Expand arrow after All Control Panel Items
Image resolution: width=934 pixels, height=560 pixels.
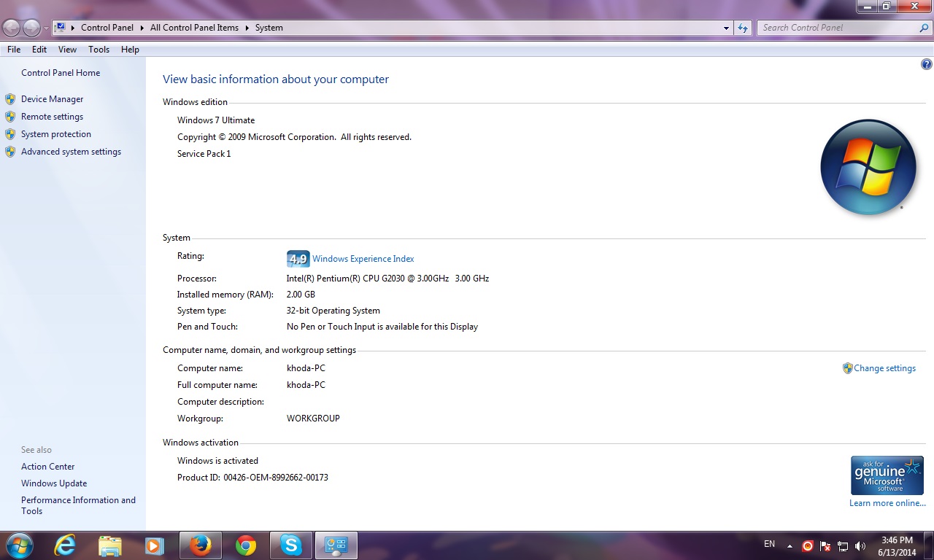coord(247,28)
